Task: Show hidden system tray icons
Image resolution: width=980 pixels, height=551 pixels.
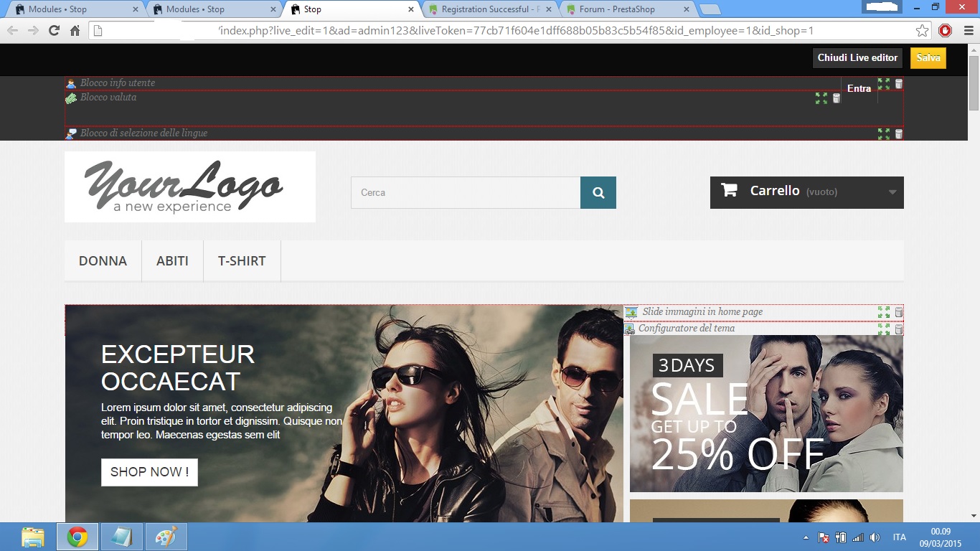Action: pos(806,537)
